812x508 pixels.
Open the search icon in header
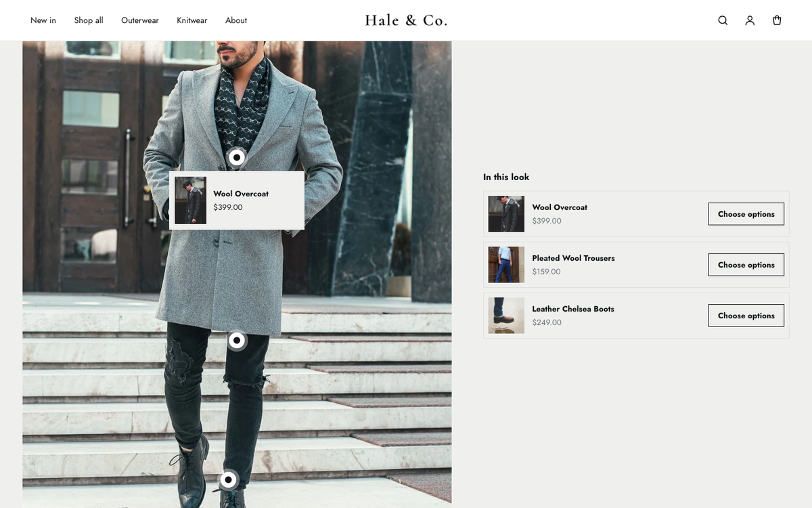click(723, 20)
